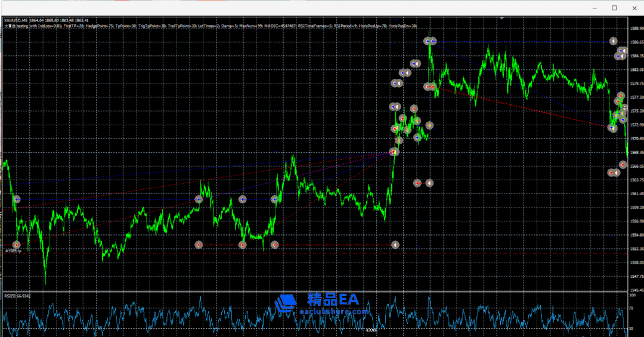Click the lowest red trade marker near 1566.05
This screenshot has width=644, height=337.
tap(623, 165)
